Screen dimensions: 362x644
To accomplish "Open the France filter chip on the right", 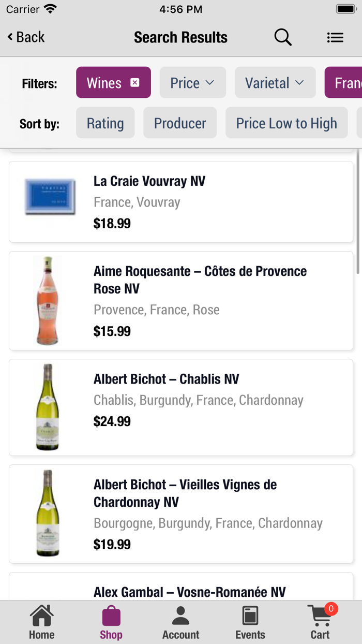I will (x=348, y=82).
